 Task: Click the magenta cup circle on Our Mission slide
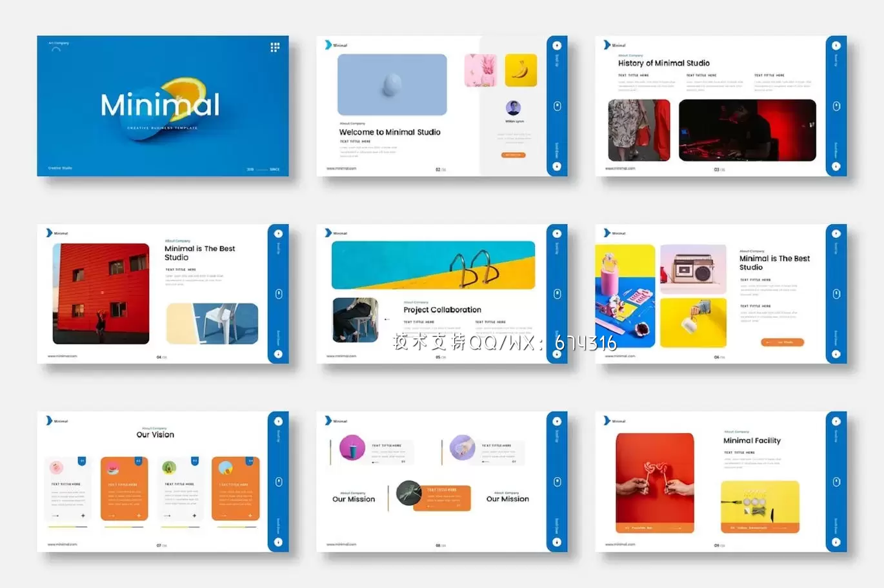(x=352, y=447)
